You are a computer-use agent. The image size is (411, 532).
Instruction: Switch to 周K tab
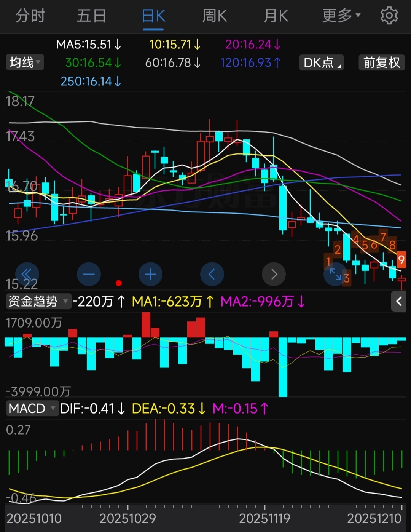tap(215, 16)
